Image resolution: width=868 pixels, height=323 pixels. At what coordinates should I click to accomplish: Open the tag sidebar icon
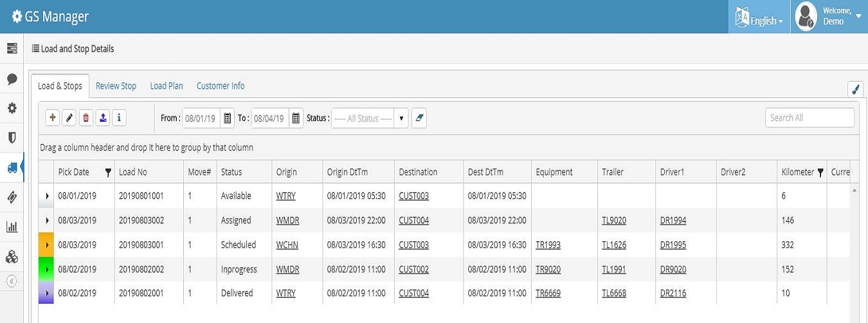pyautogui.click(x=12, y=197)
